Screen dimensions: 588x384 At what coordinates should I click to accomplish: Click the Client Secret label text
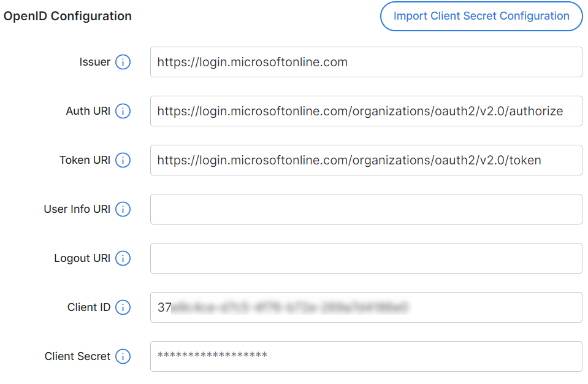point(77,356)
